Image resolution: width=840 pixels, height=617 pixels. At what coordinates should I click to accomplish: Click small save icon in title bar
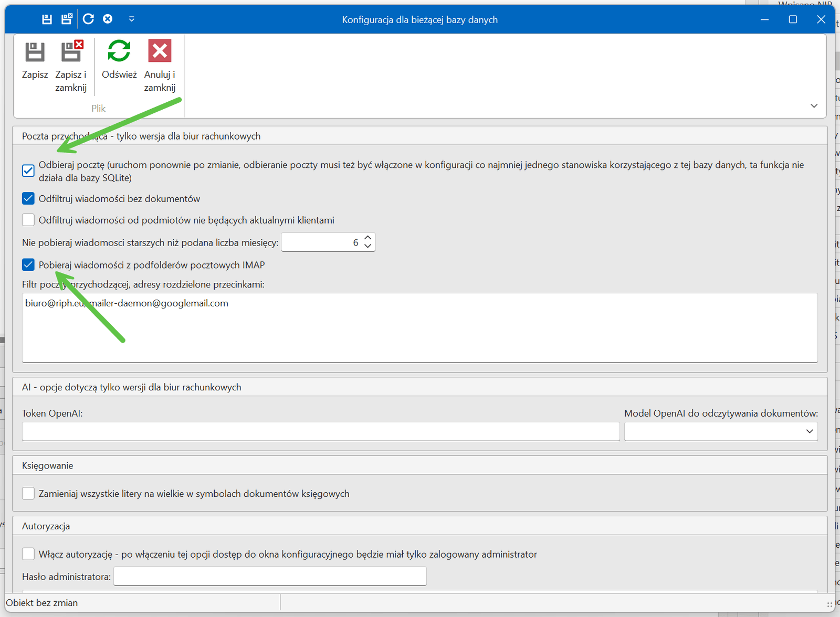tap(47, 19)
